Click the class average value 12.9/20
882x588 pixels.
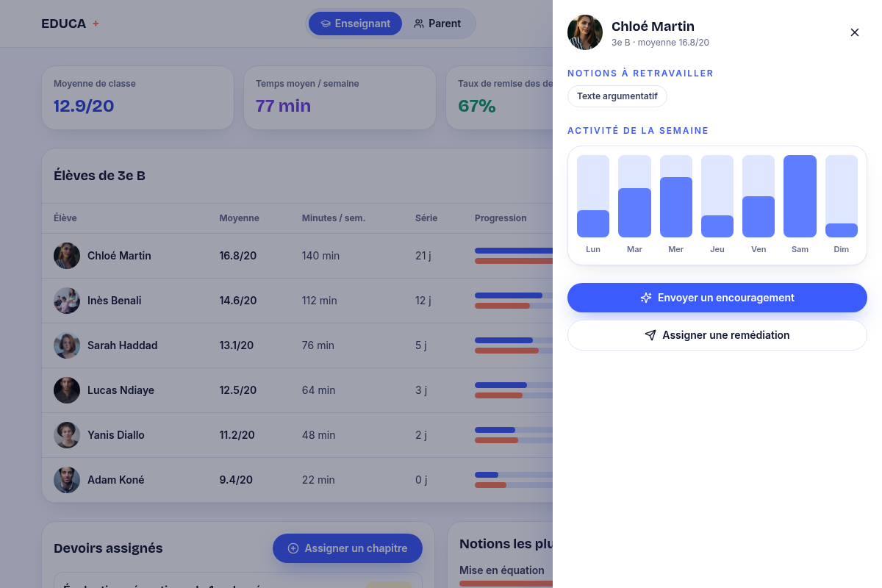tap(84, 106)
